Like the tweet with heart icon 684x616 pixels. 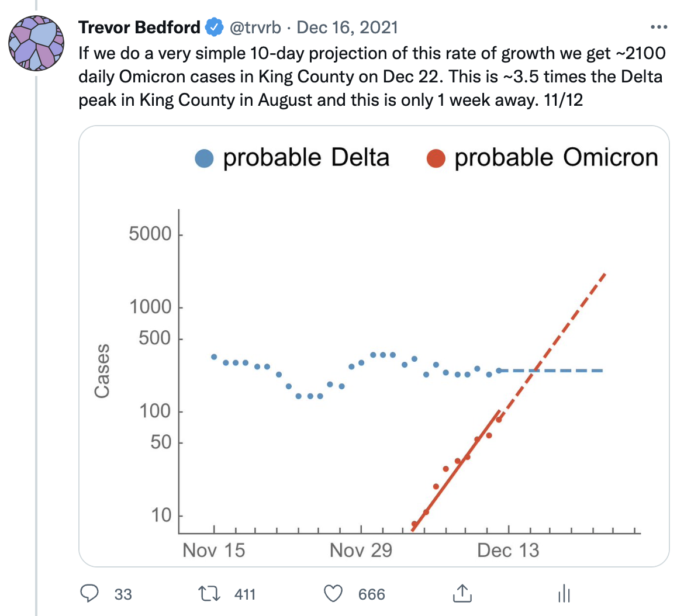point(333,594)
